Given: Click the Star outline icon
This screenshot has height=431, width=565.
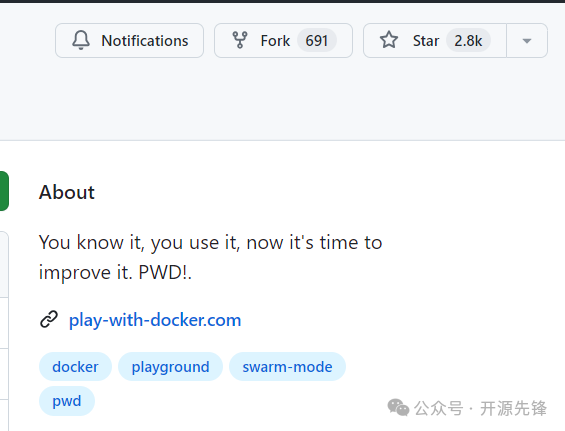Looking at the screenshot, I should pos(389,40).
